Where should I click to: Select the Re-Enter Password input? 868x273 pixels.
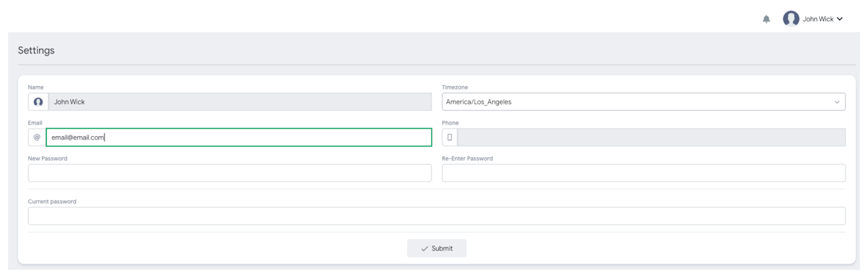(x=644, y=173)
